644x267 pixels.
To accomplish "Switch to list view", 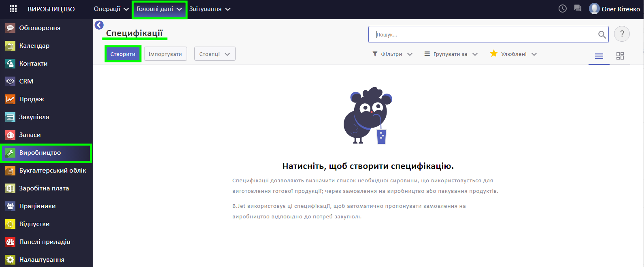I will click(x=599, y=56).
